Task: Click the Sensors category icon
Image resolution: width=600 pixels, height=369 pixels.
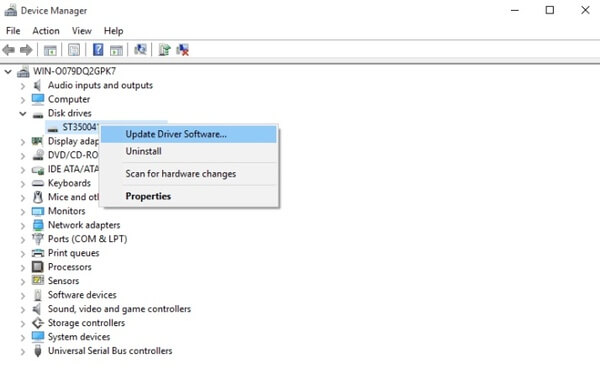Action: [38, 281]
